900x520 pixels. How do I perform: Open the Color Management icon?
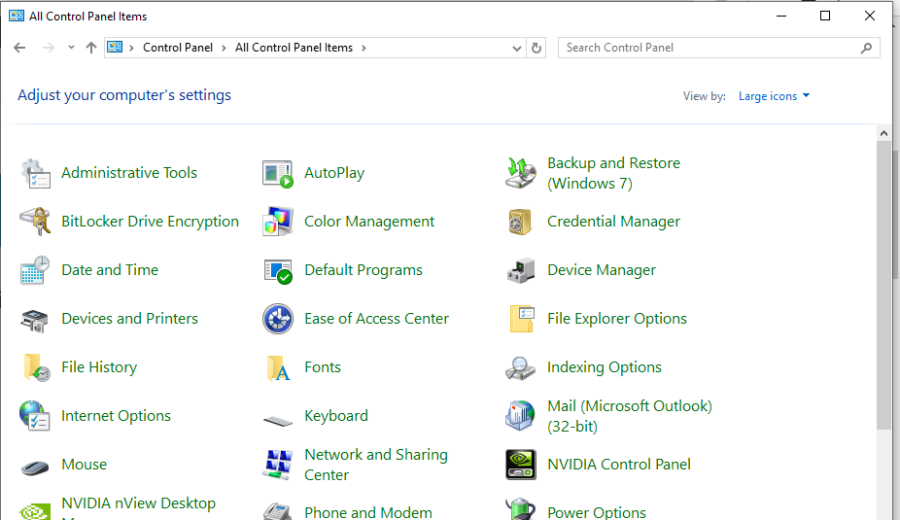pyautogui.click(x=278, y=222)
